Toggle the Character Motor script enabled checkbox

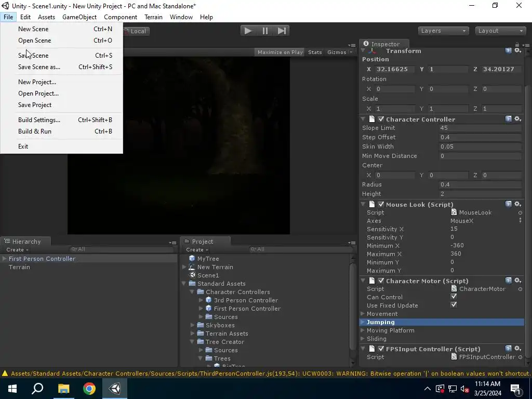pos(381,281)
